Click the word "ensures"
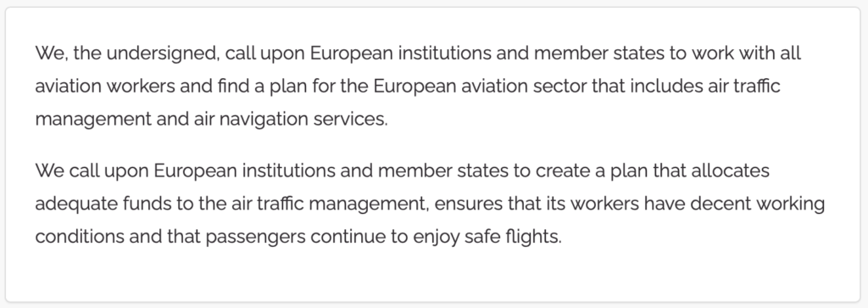This screenshot has width=868, height=308. point(469,204)
